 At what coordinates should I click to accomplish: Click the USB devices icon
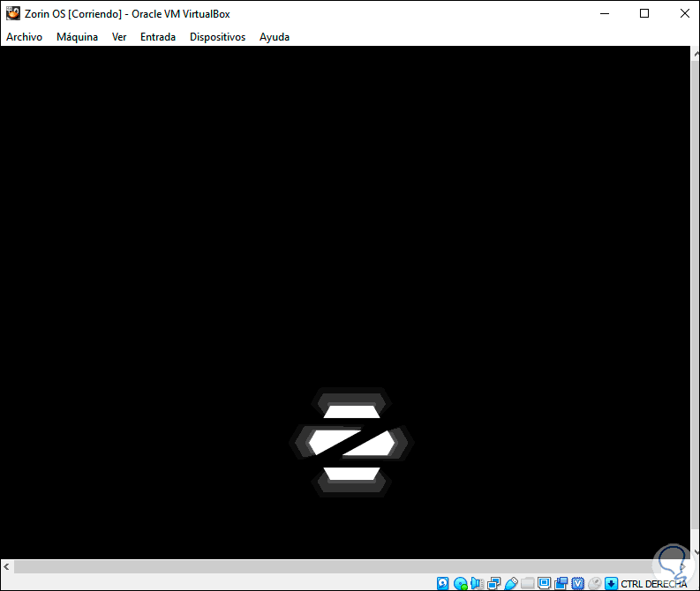click(x=511, y=583)
